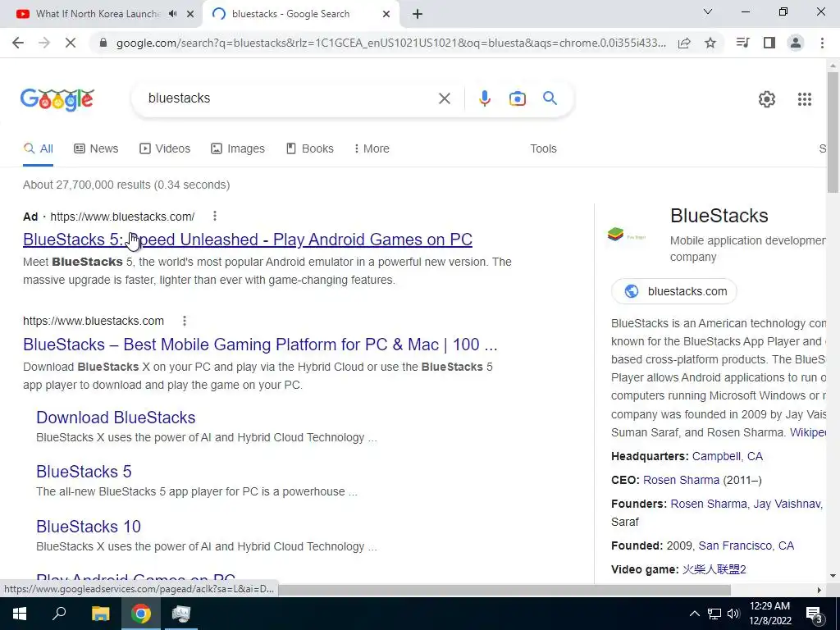This screenshot has width=840, height=630.
Task: Click the BlueStacks logo thumbnail
Action: [628, 235]
